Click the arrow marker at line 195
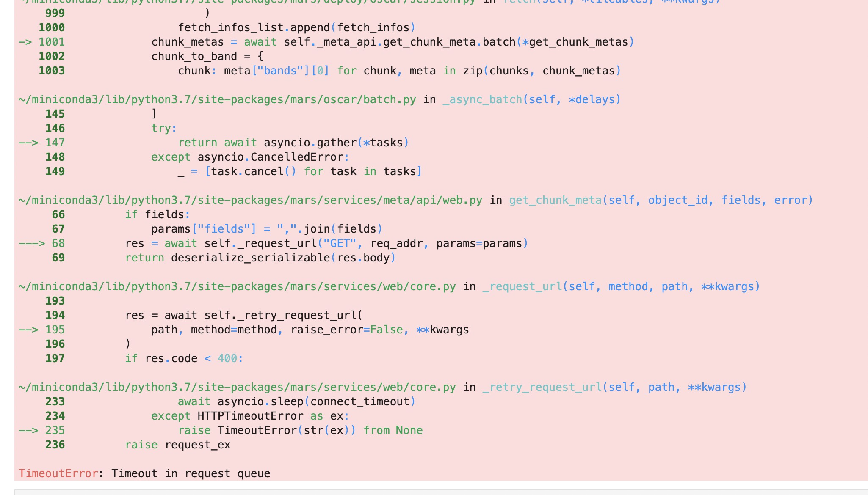The height and width of the screenshot is (495, 868). pos(28,330)
